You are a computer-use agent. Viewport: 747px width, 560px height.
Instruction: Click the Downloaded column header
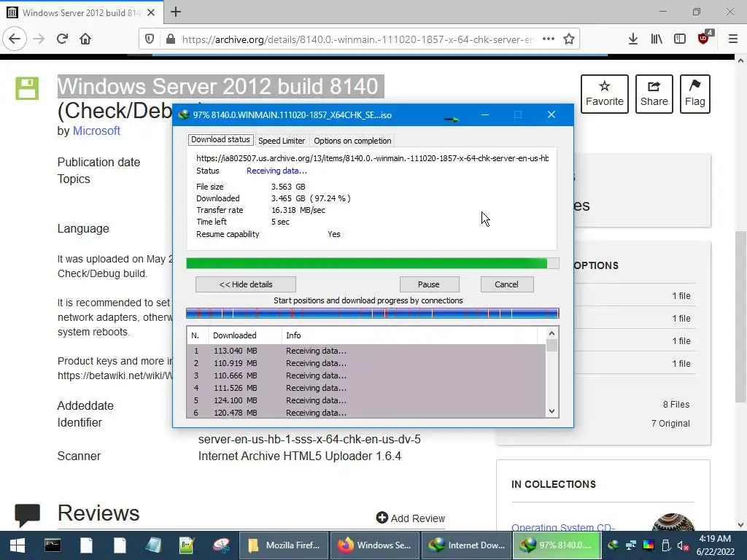point(245,335)
